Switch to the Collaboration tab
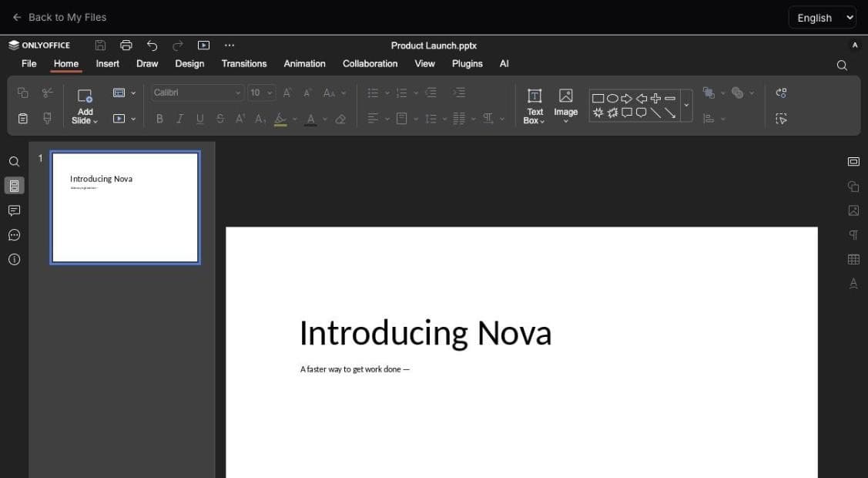 tap(370, 64)
